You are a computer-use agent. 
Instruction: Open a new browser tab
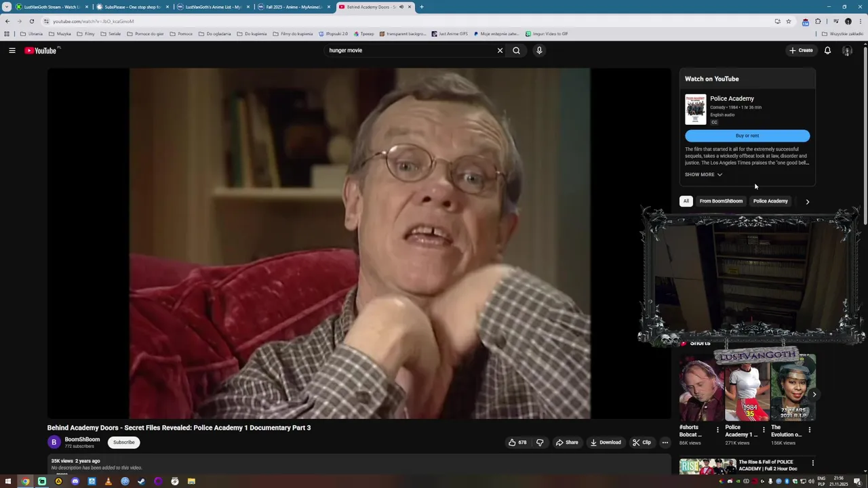(x=421, y=7)
